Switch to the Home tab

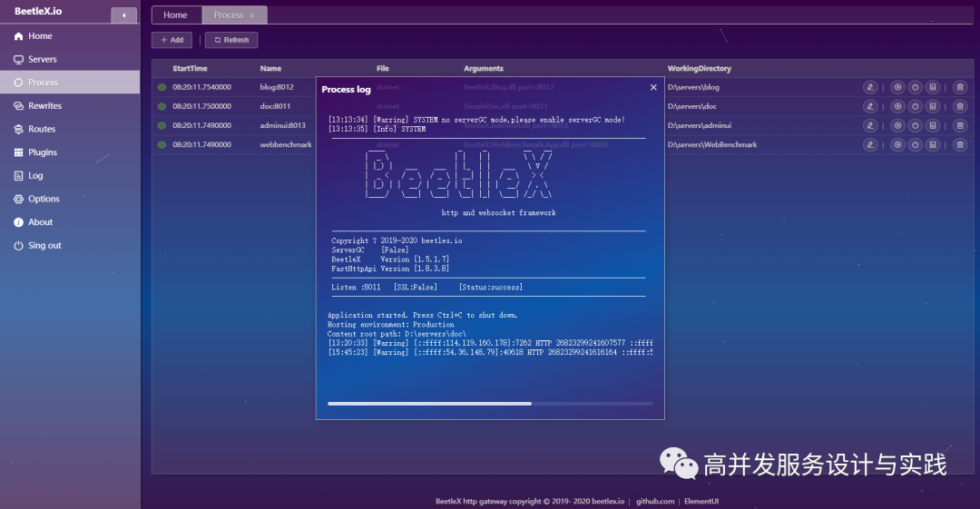tap(176, 15)
